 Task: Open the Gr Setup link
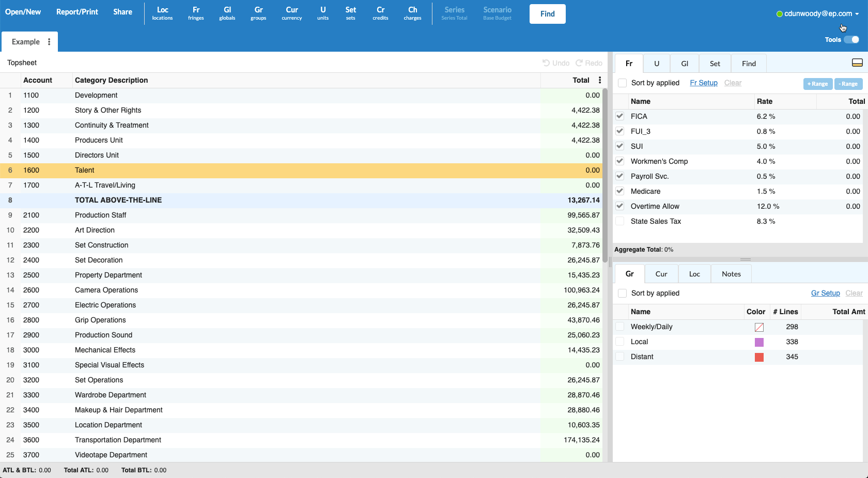[826, 293]
